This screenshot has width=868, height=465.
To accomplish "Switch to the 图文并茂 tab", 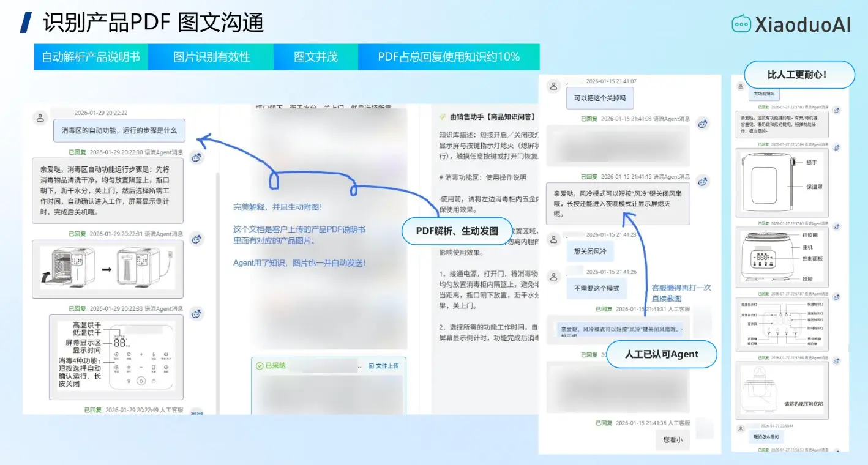I will pyautogui.click(x=316, y=57).
